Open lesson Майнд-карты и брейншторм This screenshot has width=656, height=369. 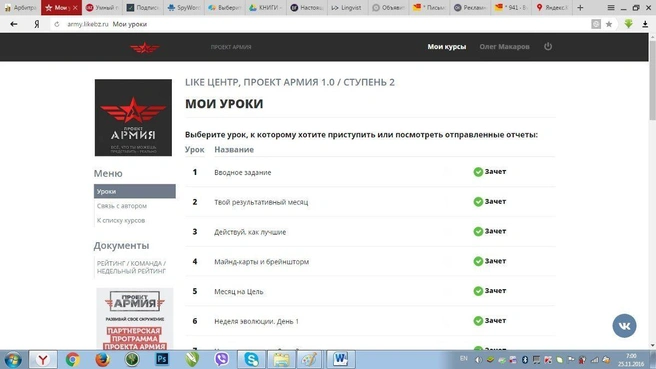(x=261, y=261)
